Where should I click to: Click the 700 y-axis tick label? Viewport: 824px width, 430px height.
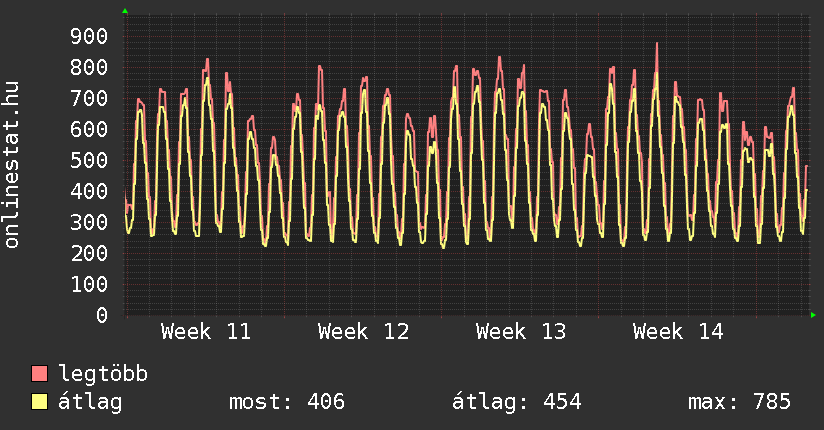88,98
